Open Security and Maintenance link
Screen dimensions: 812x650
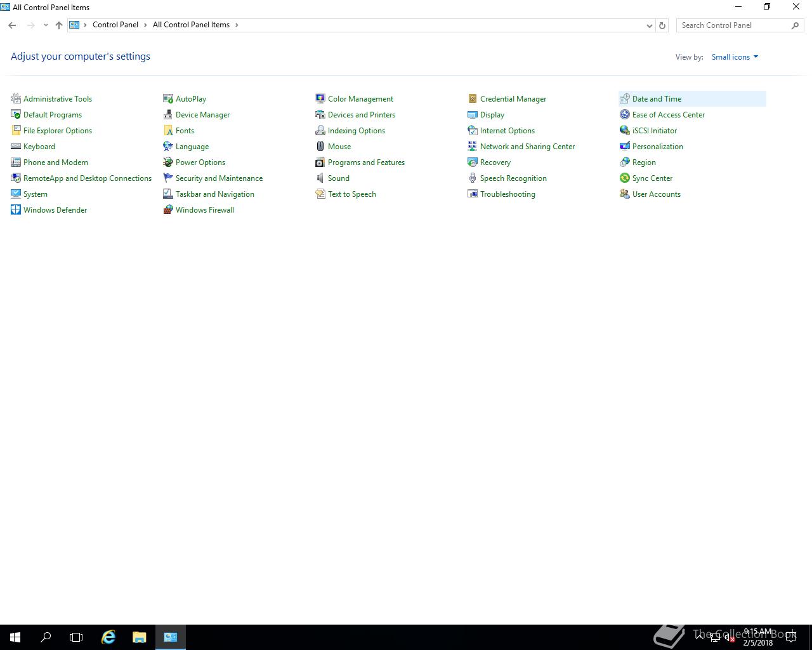[x=219, y=178]
